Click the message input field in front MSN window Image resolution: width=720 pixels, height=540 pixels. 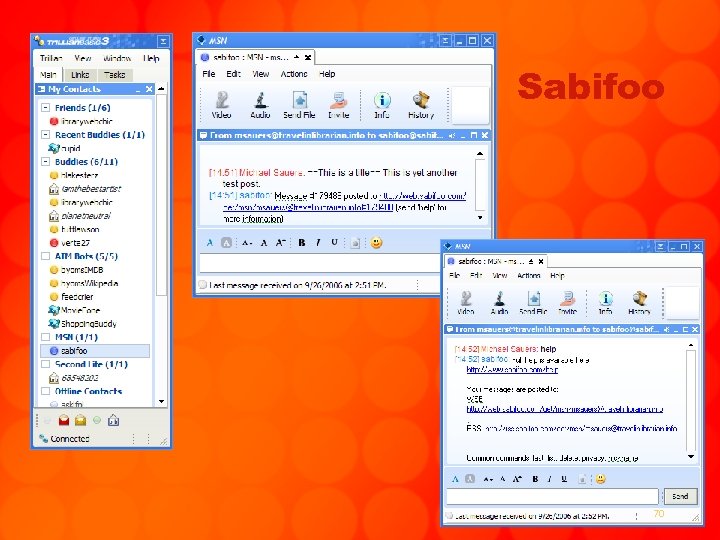point(552,496)
